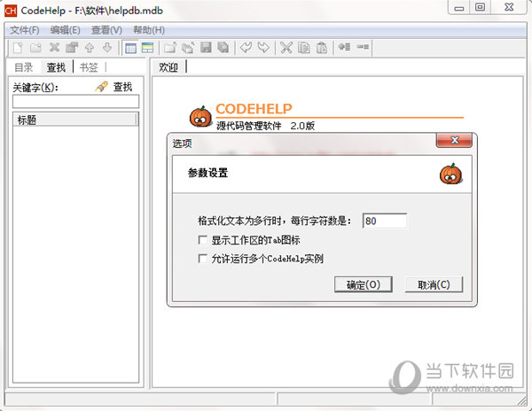Image resolution: width=532 pixels, height=411 pixels.
Task: Click the copy toolbar icon
Action: (x=304, y=48)
